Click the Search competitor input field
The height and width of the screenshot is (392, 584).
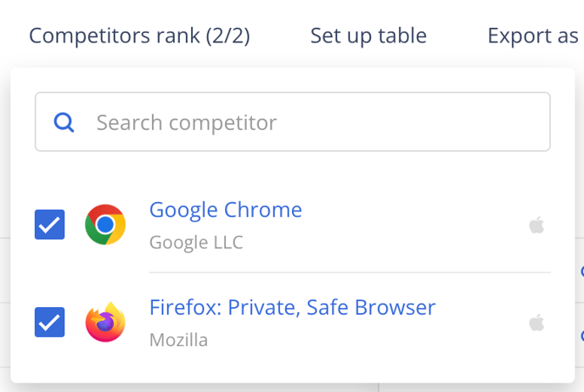point(293,121)
